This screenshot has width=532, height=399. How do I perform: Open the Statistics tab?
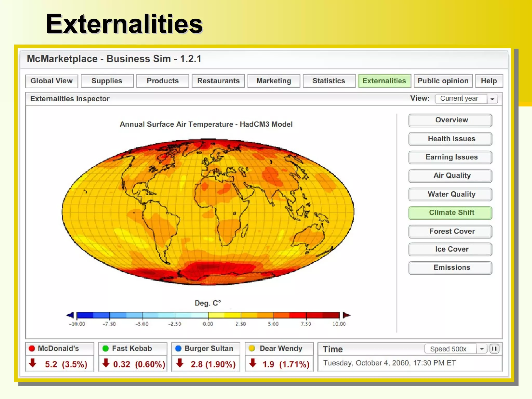point(329,81)
